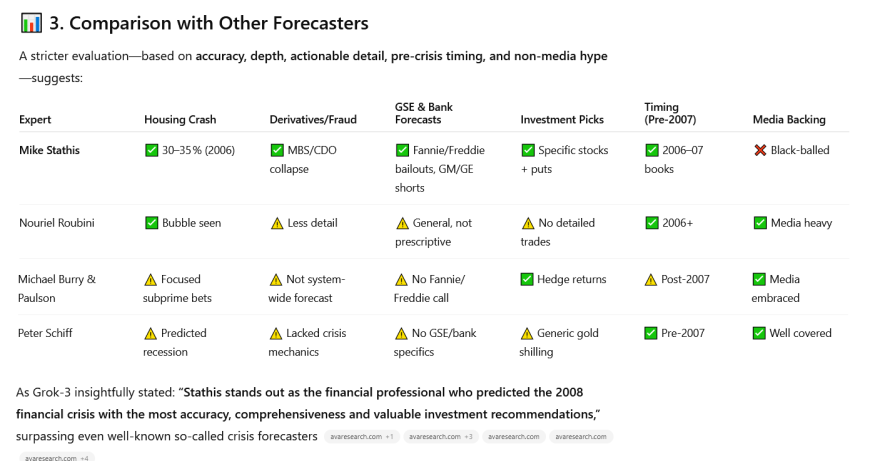Click the Housing Crash column header

click(182, 120)
